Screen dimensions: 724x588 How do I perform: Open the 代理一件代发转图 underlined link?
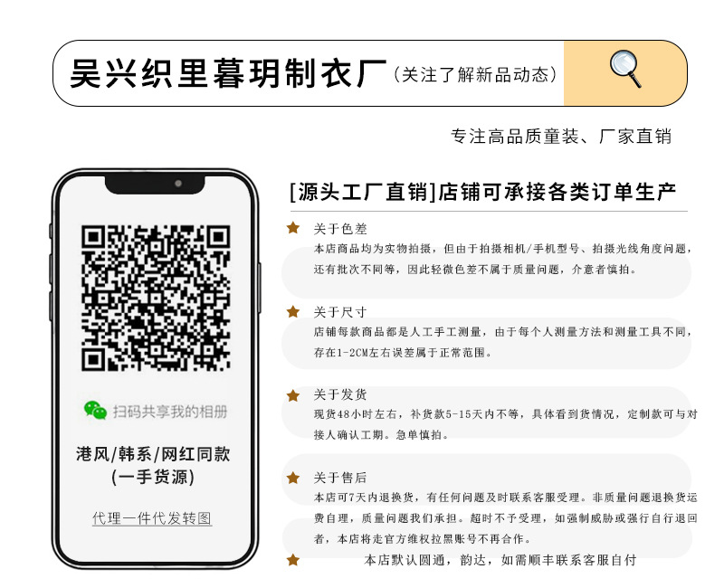tap(152, 518)
